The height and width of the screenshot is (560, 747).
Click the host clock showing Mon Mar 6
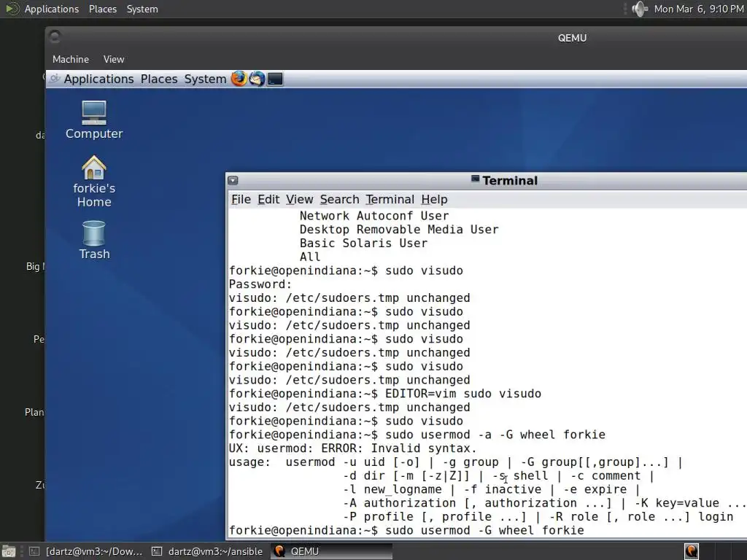tap(699, 9)
